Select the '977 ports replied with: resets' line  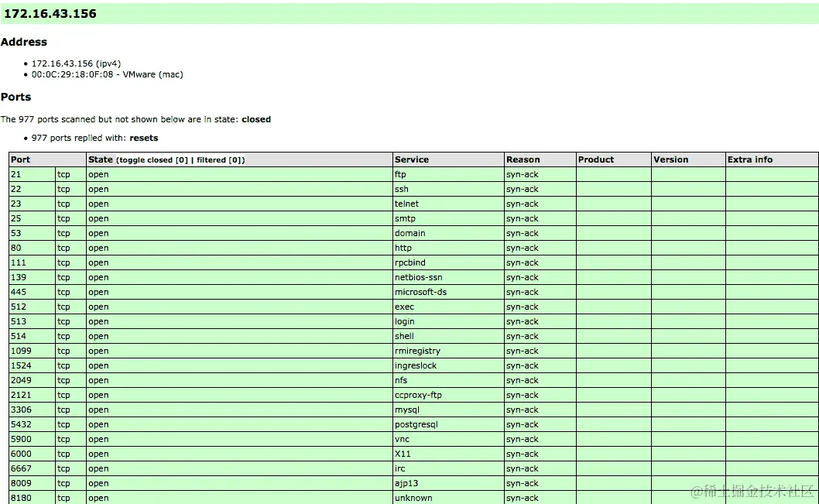94,138
